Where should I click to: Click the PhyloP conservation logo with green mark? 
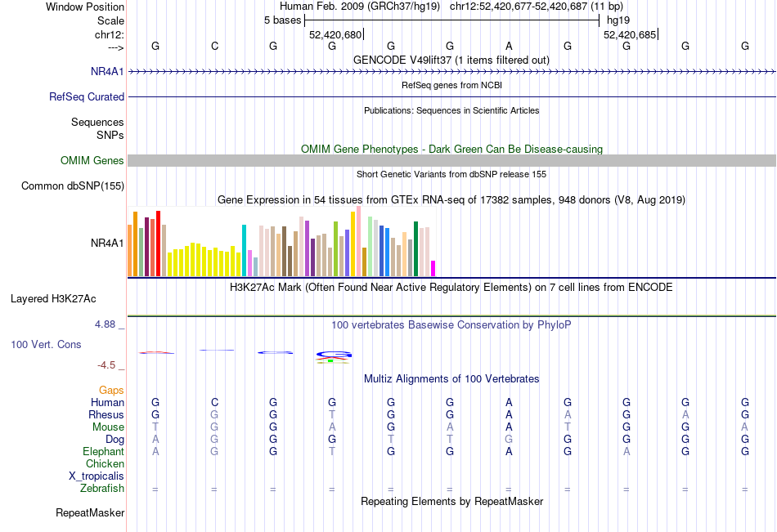[x=334, y=357]
